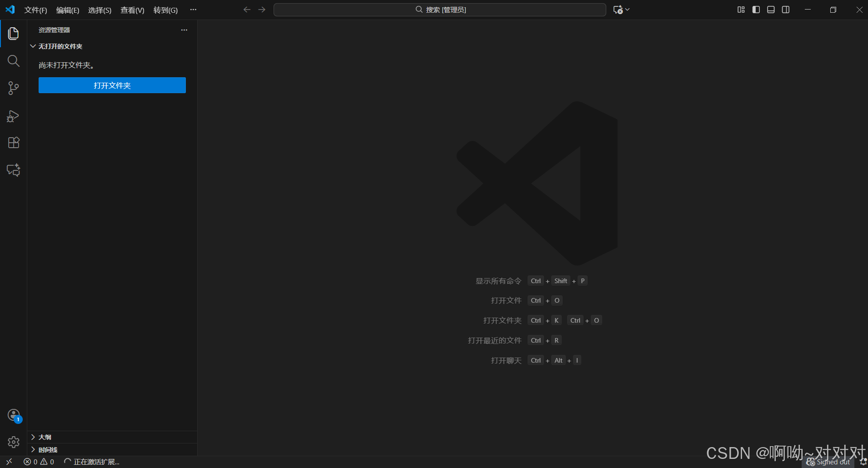Viewport: 868px width, 468px height.
Task: Click the Signed out status bar entry
Action: tap(828, 462)
